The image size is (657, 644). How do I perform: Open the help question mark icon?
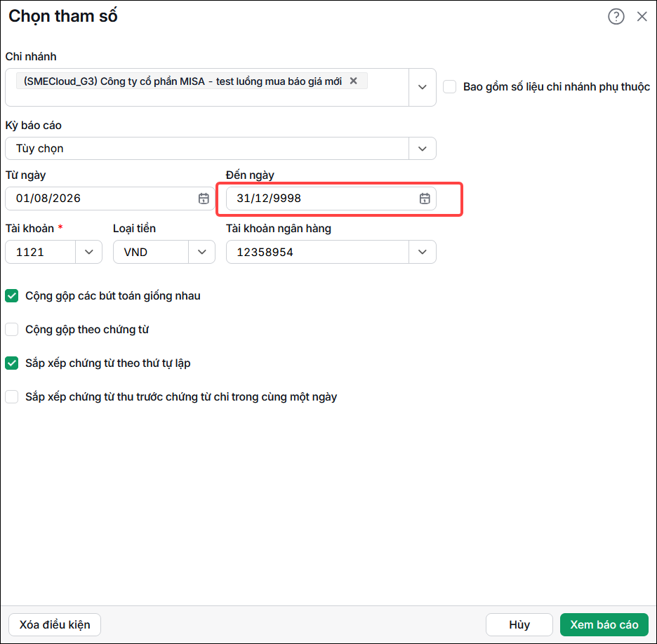[x=616, y=17]
